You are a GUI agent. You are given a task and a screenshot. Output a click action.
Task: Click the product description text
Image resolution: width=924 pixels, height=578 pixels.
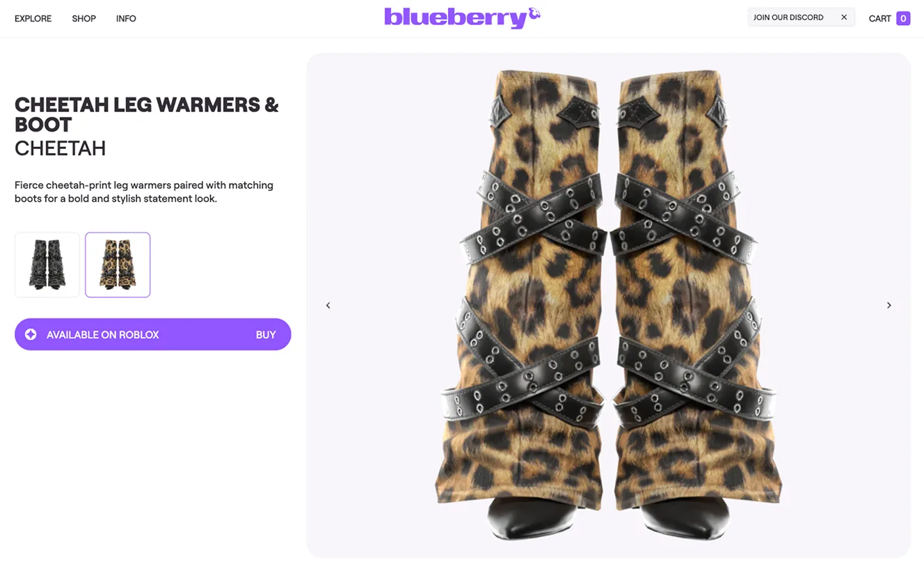pos(144,192)
